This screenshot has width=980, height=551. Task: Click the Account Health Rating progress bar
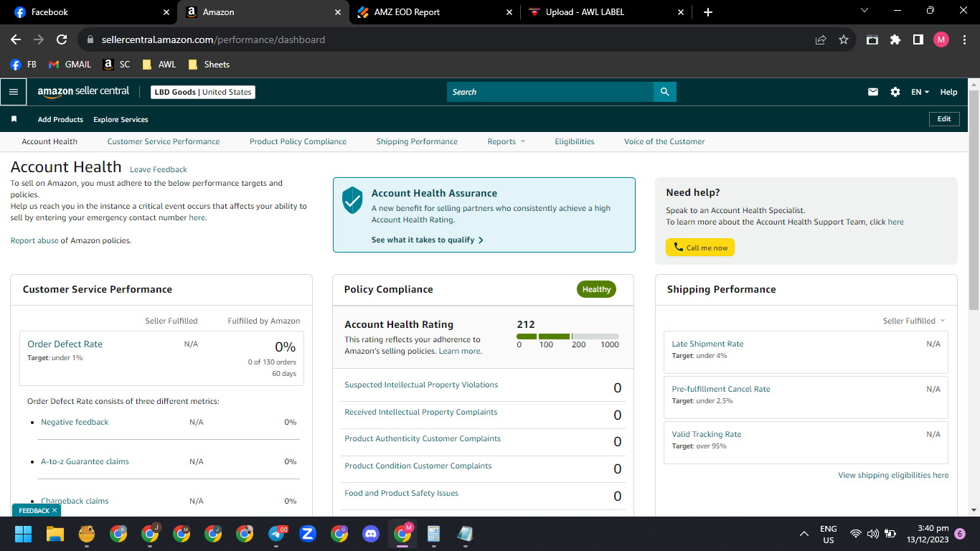coord(567,336)
